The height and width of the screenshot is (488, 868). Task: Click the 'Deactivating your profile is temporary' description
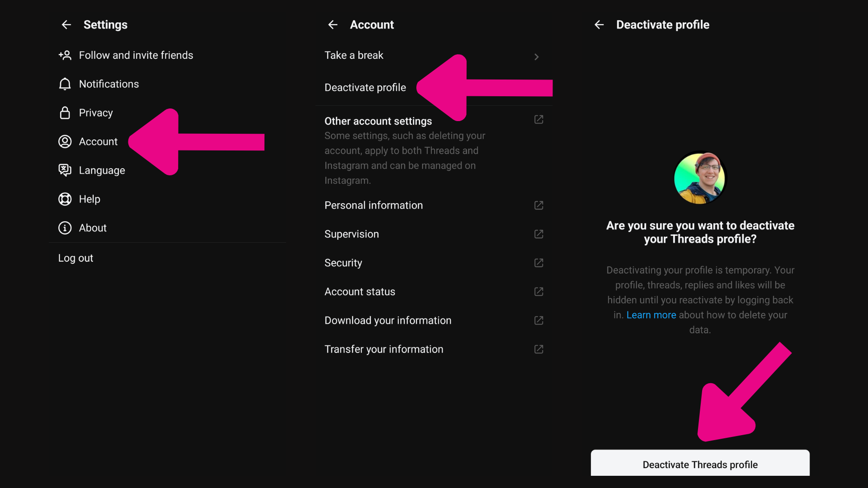coord(700,300)
